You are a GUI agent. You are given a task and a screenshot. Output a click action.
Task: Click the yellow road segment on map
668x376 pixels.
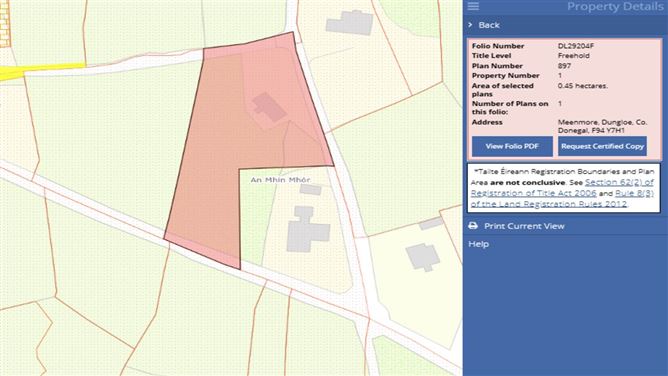point(43,70)
